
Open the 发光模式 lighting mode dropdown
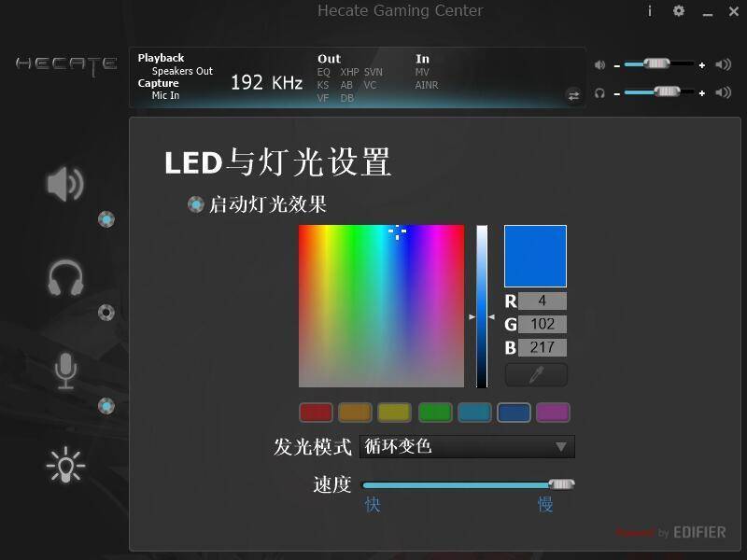tap(468, 447)
